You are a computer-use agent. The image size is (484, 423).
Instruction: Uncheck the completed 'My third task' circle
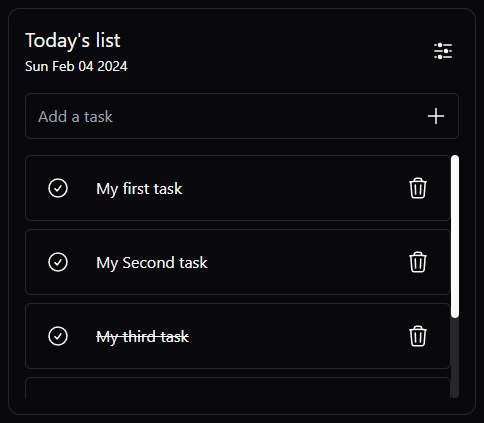[58, 336]
